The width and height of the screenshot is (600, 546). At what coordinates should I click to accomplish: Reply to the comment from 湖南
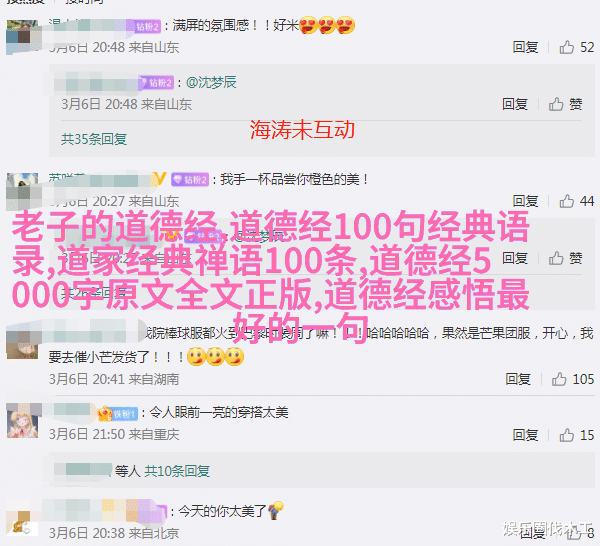[x=518, y=379]
